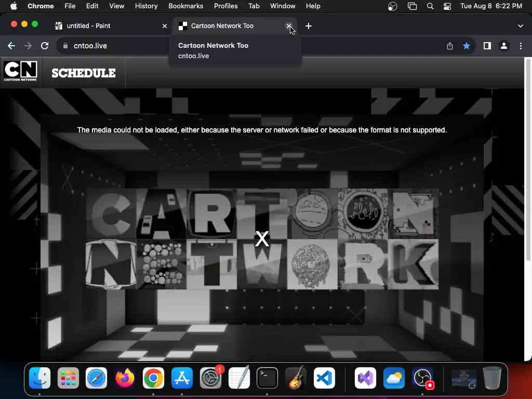Click the Stage Manager windows icon in menu bar

[x=412, y=6]
